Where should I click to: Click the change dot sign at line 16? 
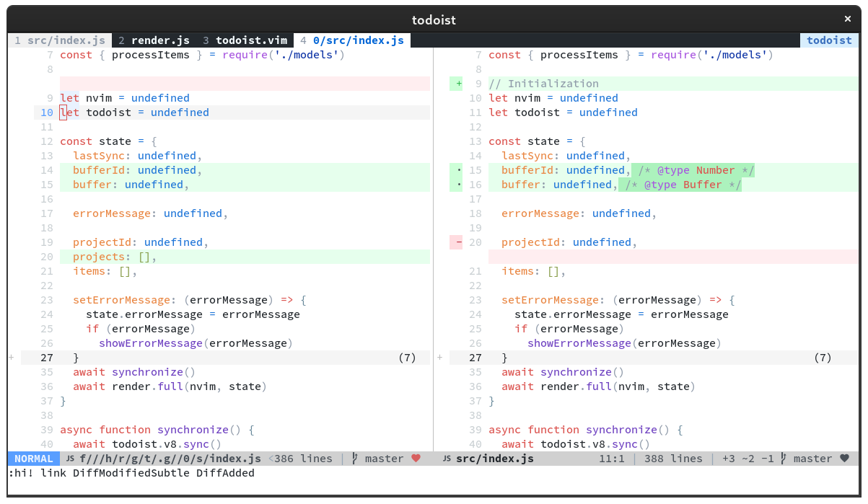[x=457, y=185]
